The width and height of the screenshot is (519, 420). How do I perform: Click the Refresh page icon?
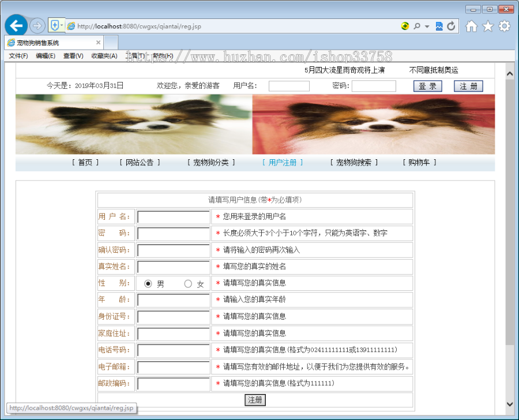[x=451, y=26]
